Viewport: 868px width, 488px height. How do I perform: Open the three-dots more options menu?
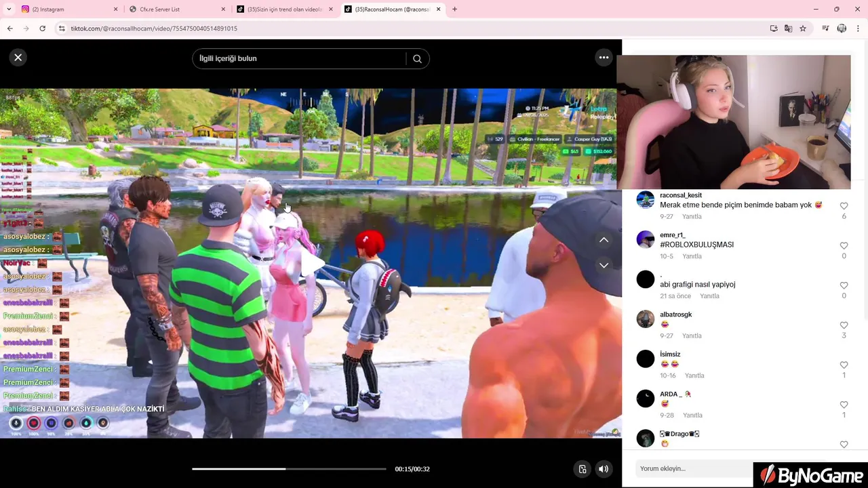click(x=604, y=58)
